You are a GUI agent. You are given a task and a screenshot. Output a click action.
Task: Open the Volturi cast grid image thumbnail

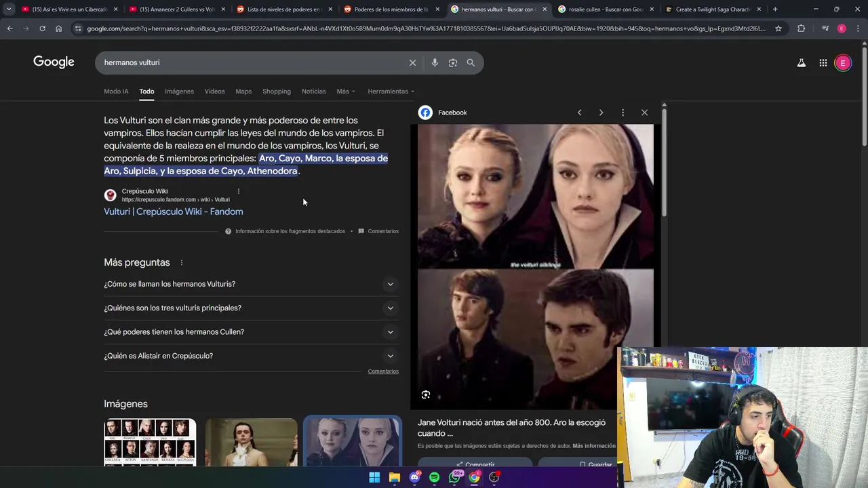point(150,442)
